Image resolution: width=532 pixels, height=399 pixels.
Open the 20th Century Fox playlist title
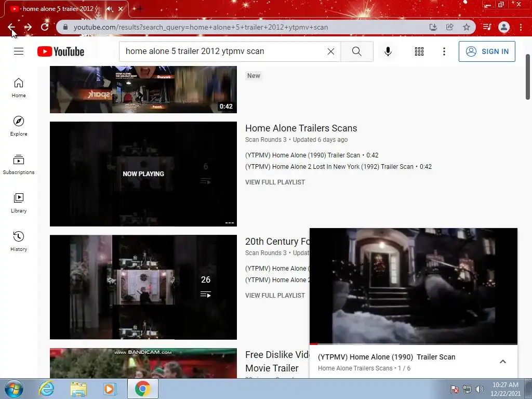coord(277,241)
